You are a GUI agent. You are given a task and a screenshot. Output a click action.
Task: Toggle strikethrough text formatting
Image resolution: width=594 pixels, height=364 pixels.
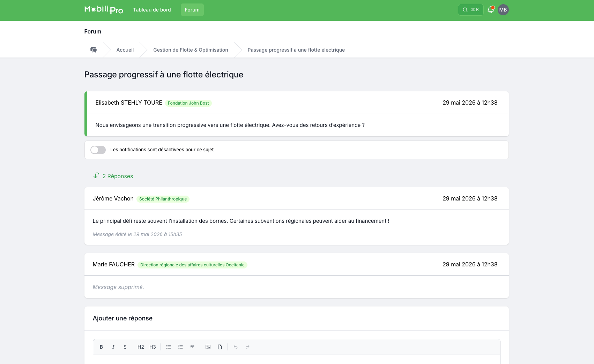tap(125, 347)
